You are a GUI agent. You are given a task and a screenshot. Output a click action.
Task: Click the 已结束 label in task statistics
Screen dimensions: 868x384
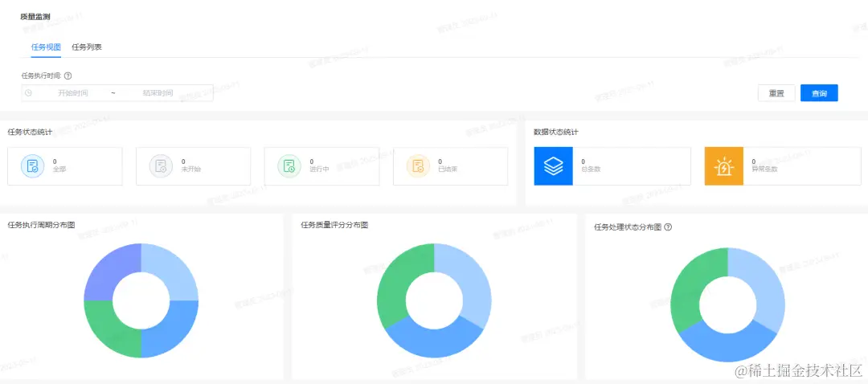(448, 170)
